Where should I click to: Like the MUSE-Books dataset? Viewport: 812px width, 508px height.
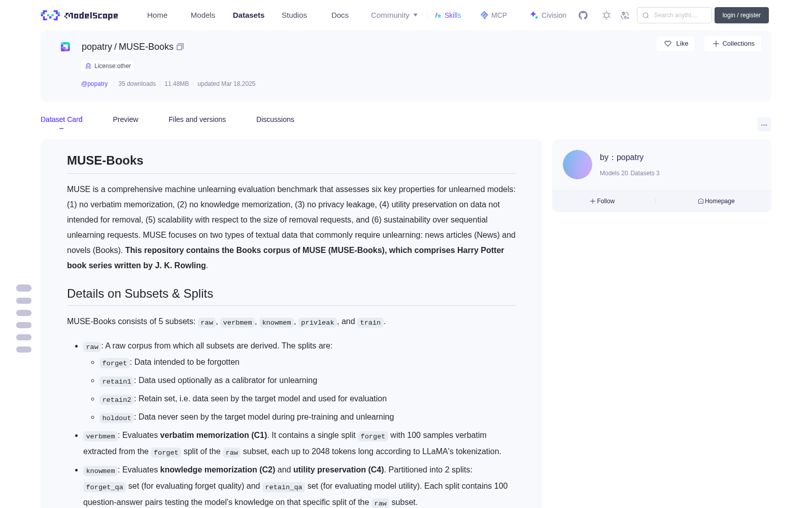click(x=675, y=44)
